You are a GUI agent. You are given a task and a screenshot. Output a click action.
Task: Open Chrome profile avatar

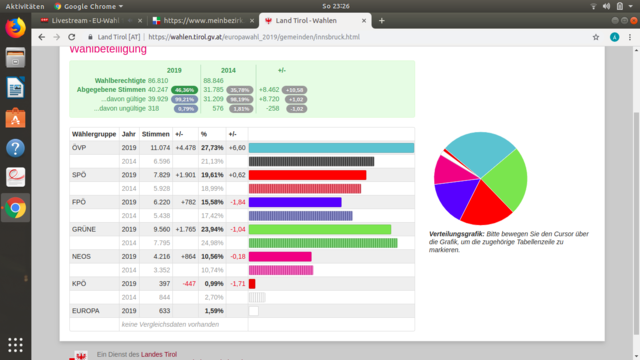[x=614, y=37]
